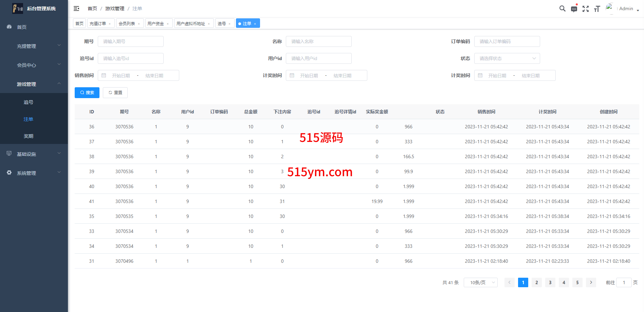Go to next page arrow
Screen dimensions: 644x312
591,282
